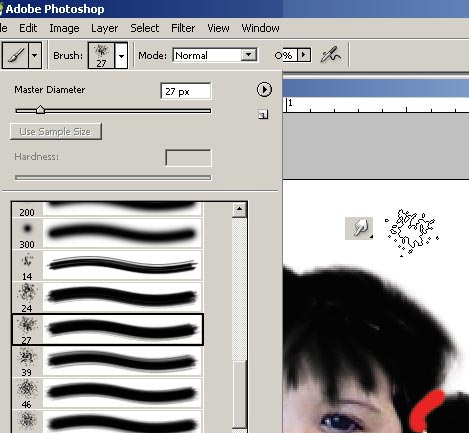The width and height of the screenshot is (469, 433).
Task: Open the Layer menu
Action: tap(104, 28)
